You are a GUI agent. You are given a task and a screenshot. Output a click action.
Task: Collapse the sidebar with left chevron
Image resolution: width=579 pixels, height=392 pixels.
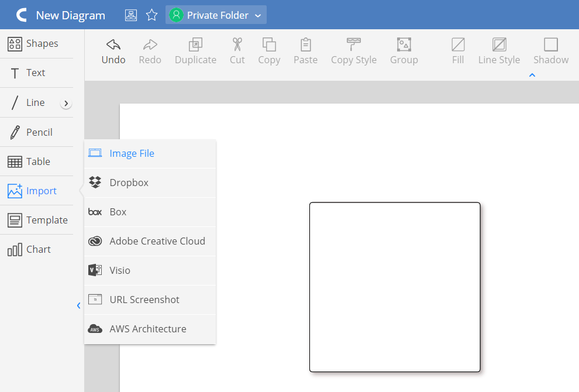pyautogui.click(x=78, y=305)
